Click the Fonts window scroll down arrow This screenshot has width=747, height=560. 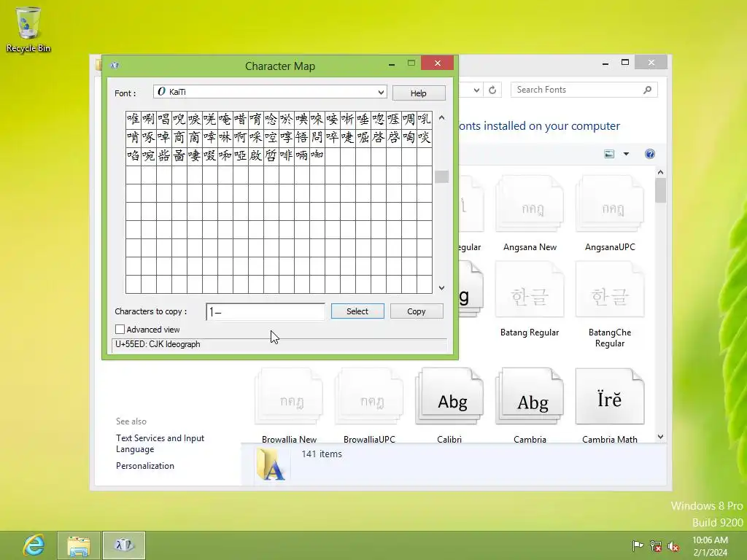click(x=660, y=437)
